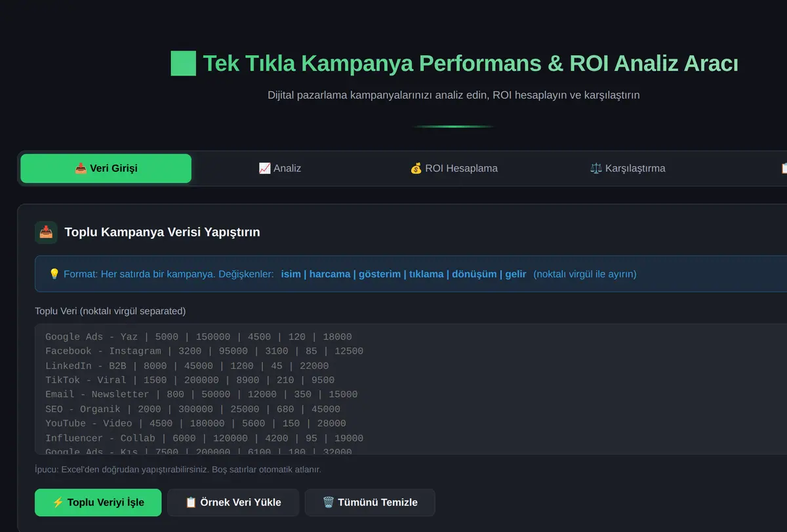This screenshot has height=532, width=787.
Task: Click the green square logo beside the title
Action: pyautogui.click(x=183, y=64)
